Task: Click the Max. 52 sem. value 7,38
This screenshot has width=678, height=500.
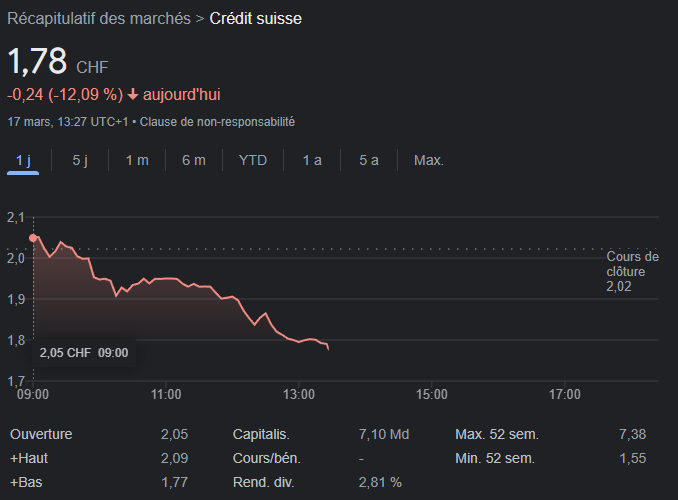Action: (x=632, y=434)
